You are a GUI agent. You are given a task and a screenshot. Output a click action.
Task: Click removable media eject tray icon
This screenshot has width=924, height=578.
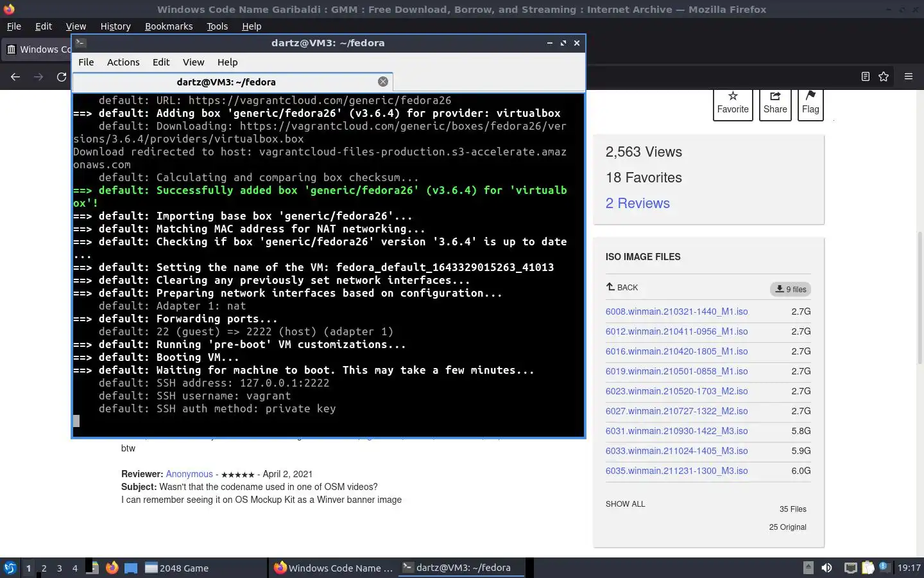click(809, 568)
